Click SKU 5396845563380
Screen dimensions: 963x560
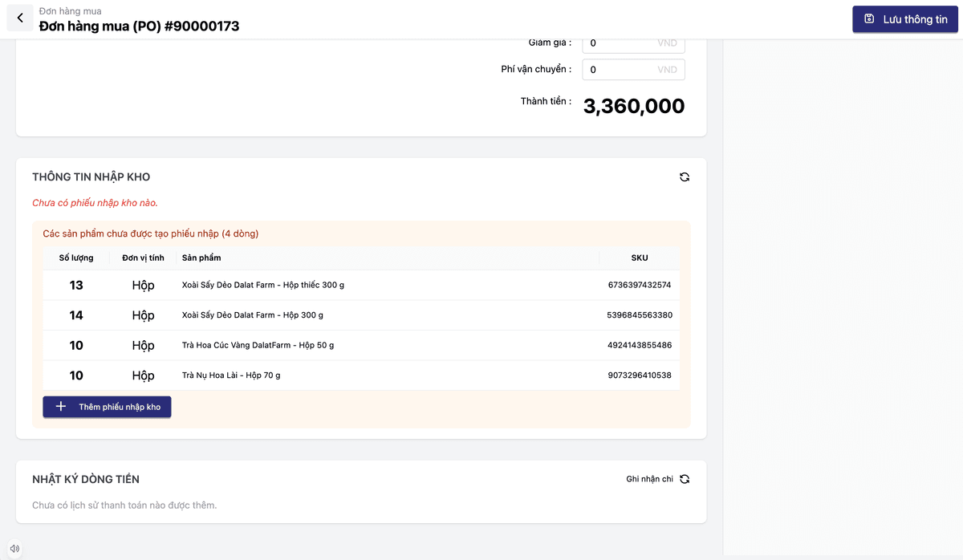point(639,315)
